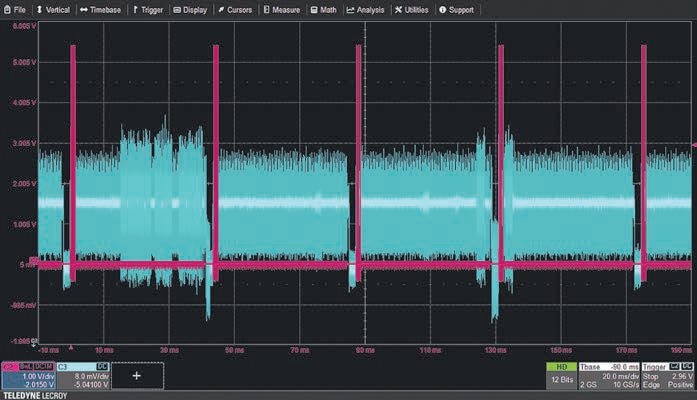
Task: Open the Trigger descriptor header
Action: 654,367
